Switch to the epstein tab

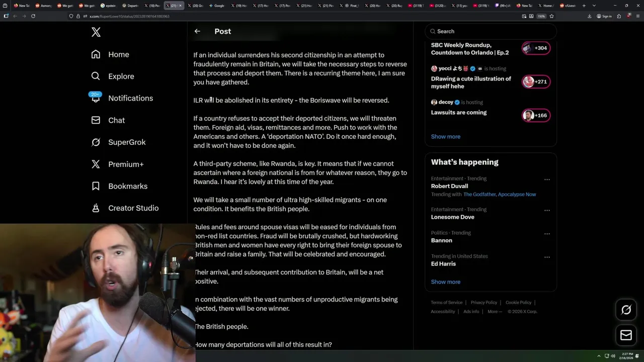click(x=108, y=6)
